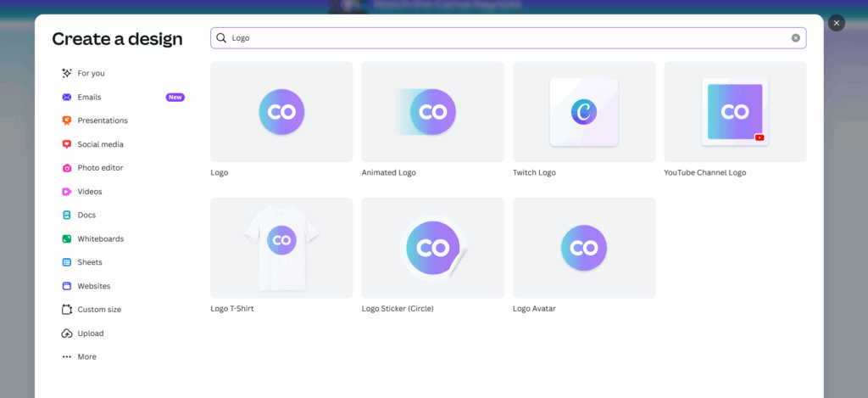Select the Logo T-Shirt thumbnail
Screen dimensions: 868x398
[x=281, y=248]
